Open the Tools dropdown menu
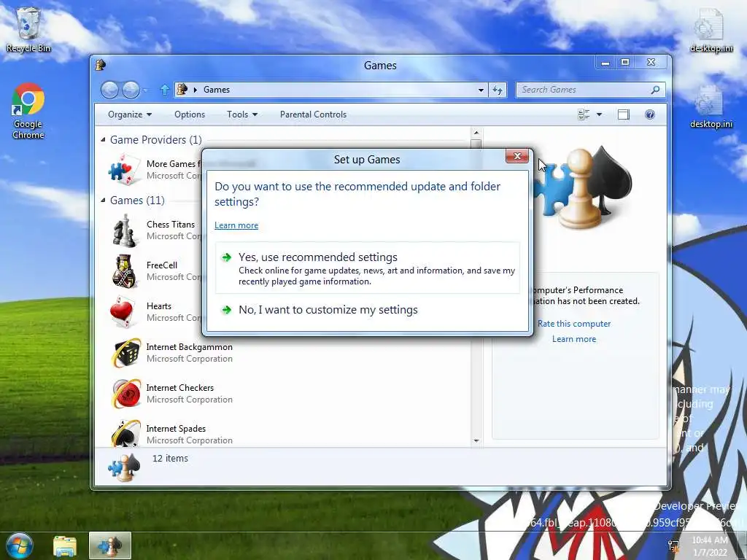Viewport: 747px width, 560px height. 242,114
